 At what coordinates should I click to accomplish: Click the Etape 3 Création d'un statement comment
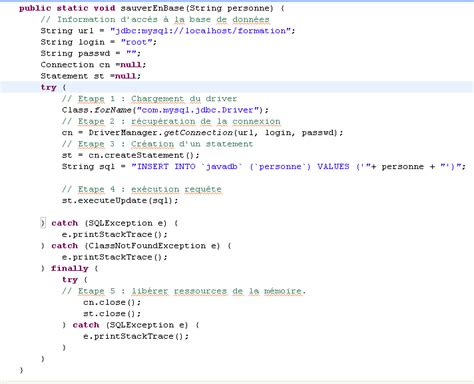(x=157, y=144)
